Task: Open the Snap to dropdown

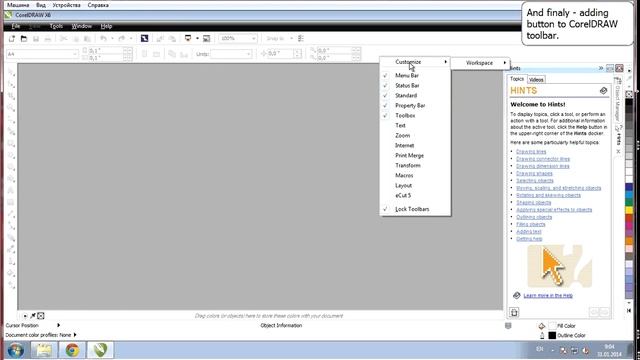Action: 291,38
